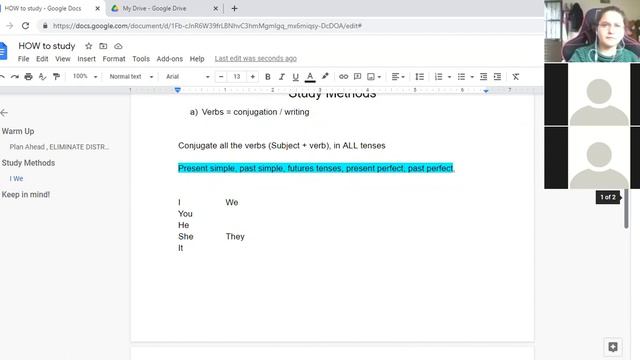The image size is (640, 360).
Task: Jump to Keep in mind! outline heading
Action: click(26, 195)
